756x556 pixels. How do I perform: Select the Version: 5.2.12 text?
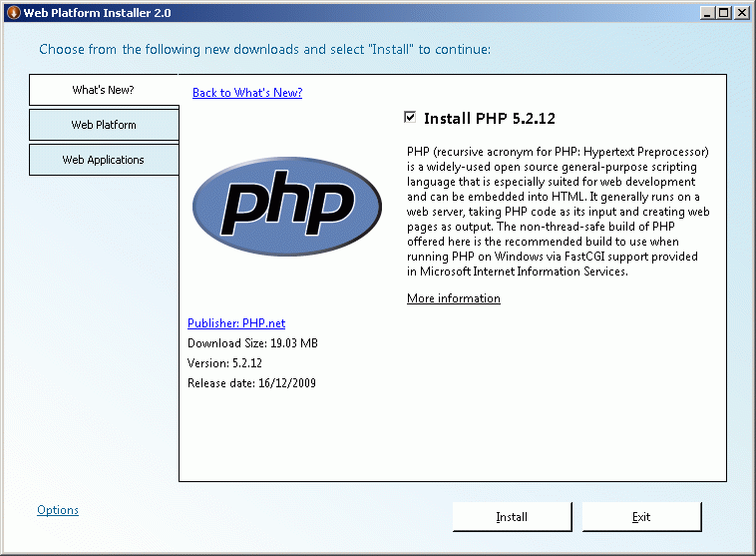(224, 363)
